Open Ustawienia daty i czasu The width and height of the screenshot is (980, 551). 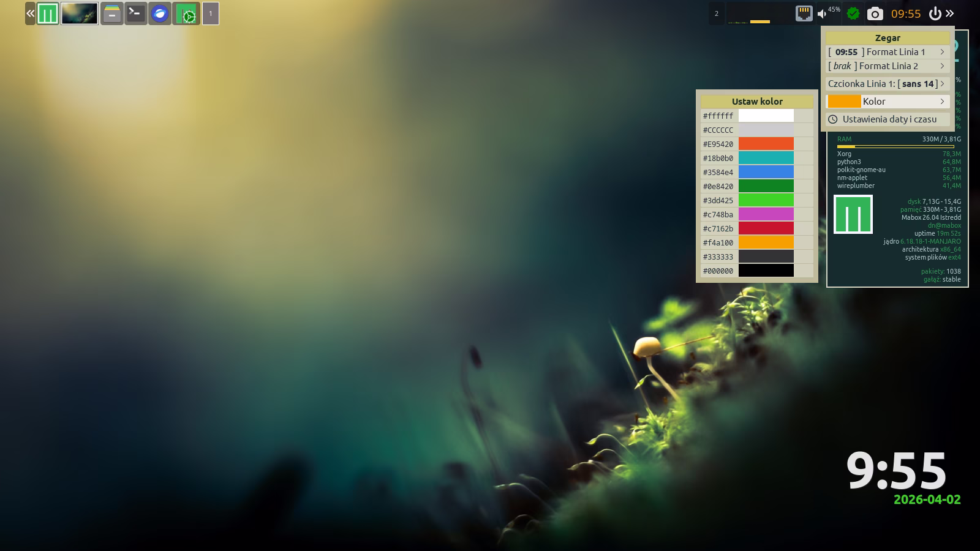[887, 119]
